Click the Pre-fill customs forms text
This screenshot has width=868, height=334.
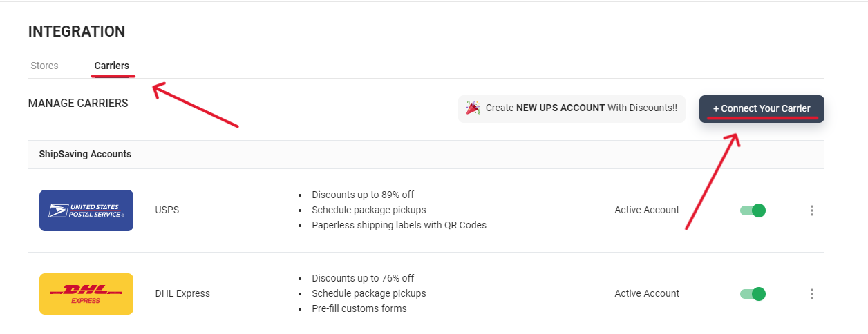[359, 308]
